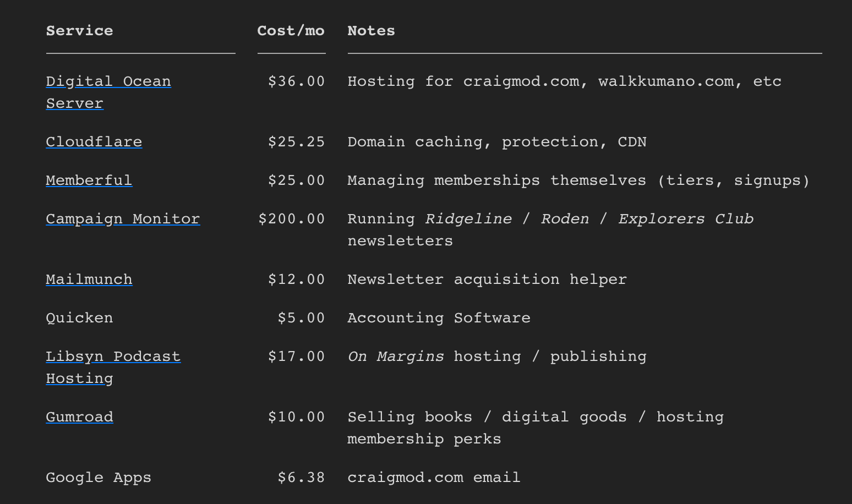Click the Quicken service name
The height and width of the screenshot is (504, 852).
click(79, 318)
